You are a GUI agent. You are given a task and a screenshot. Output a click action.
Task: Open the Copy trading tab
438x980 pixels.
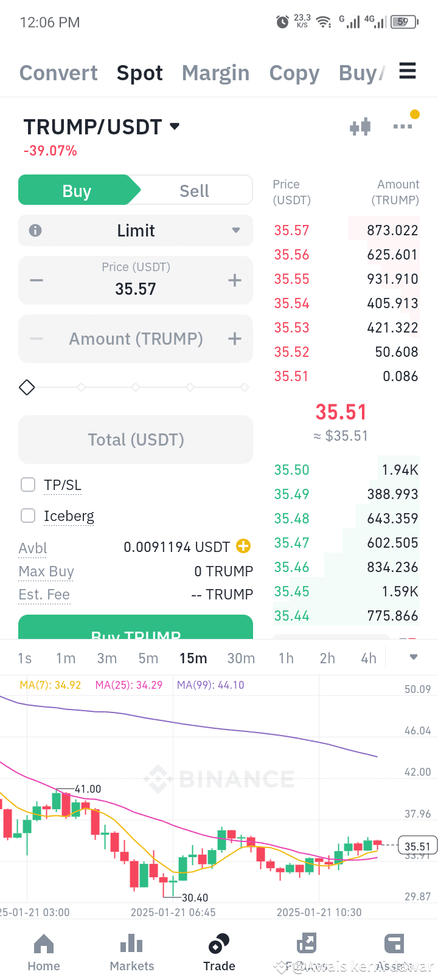pyautogui.click(x=294, y=73)
